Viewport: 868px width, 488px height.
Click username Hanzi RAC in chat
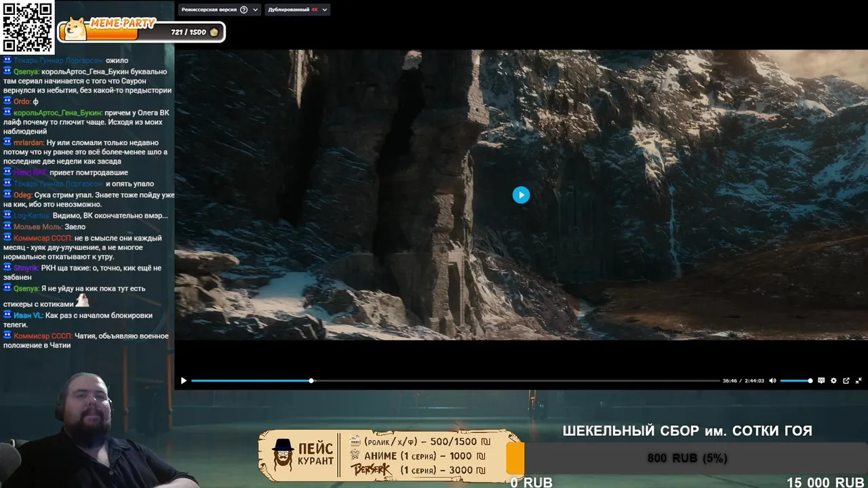pos(30,172)
